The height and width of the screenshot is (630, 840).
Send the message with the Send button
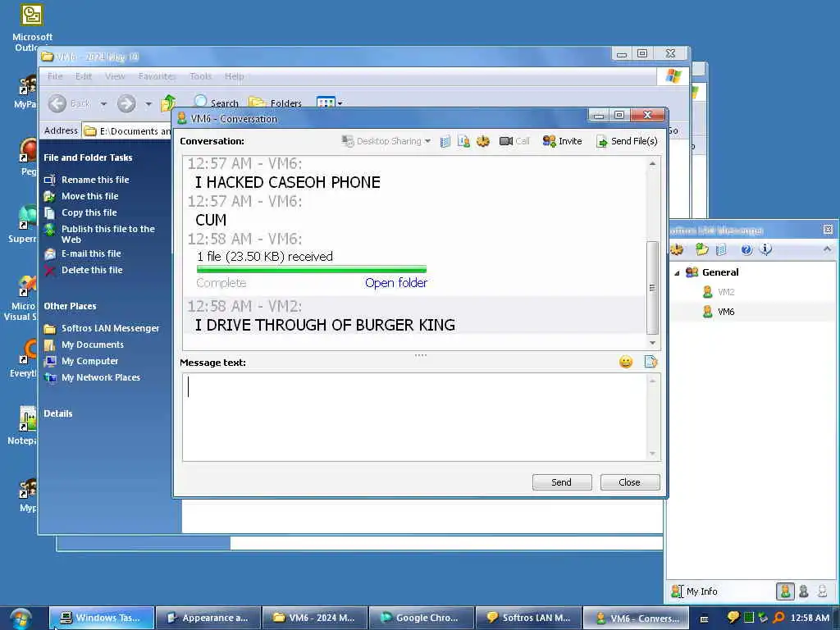[x=562, y=482]
